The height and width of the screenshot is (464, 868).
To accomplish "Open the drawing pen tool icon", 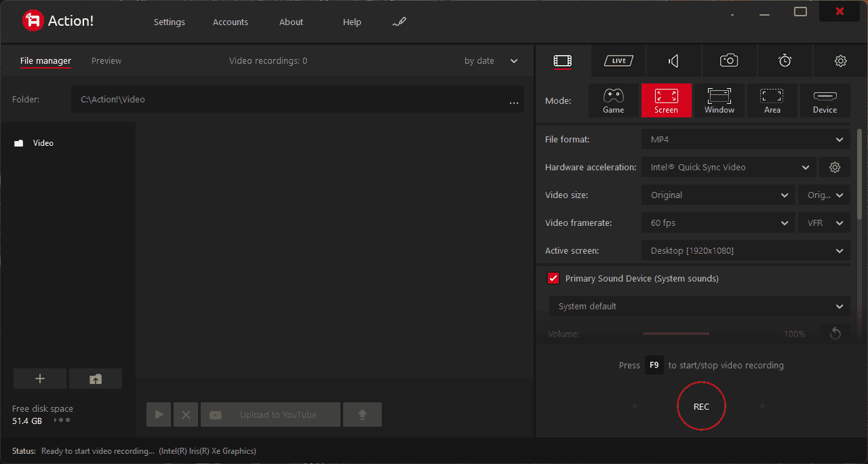I will point(399,22).
